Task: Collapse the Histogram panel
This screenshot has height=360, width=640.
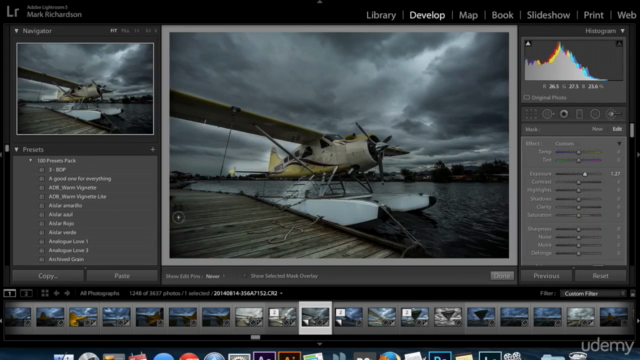Action: [622, 31]
